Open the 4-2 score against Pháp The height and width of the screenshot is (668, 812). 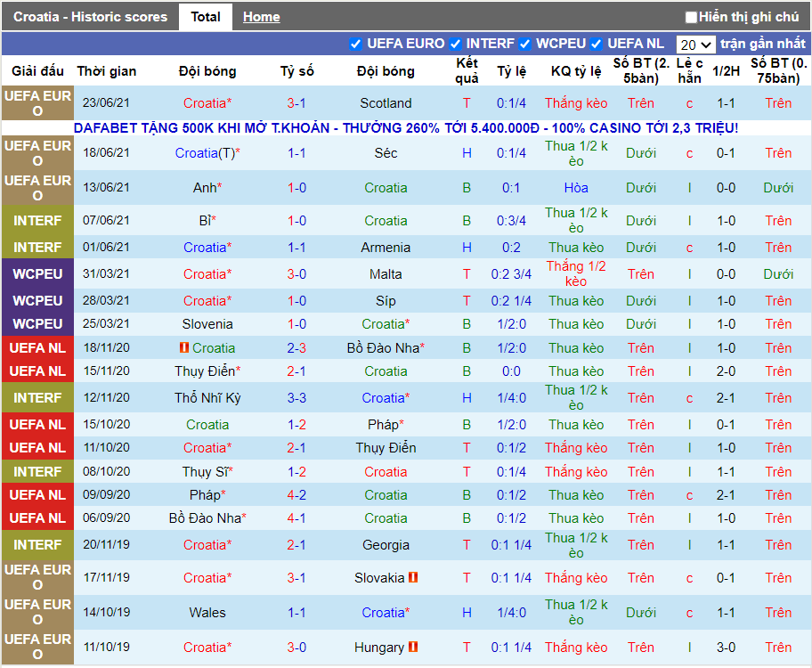(296, 495)
